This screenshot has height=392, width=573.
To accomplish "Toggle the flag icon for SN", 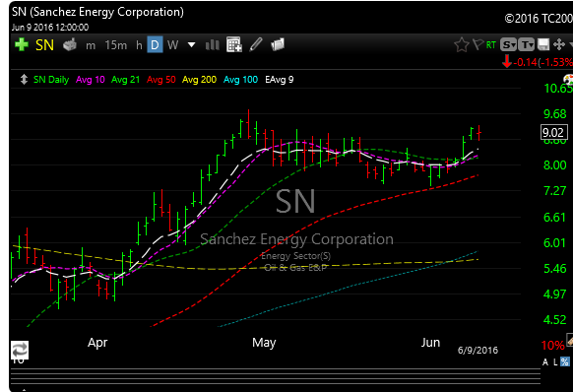I will pyautogui.click(x=477, y=44).
